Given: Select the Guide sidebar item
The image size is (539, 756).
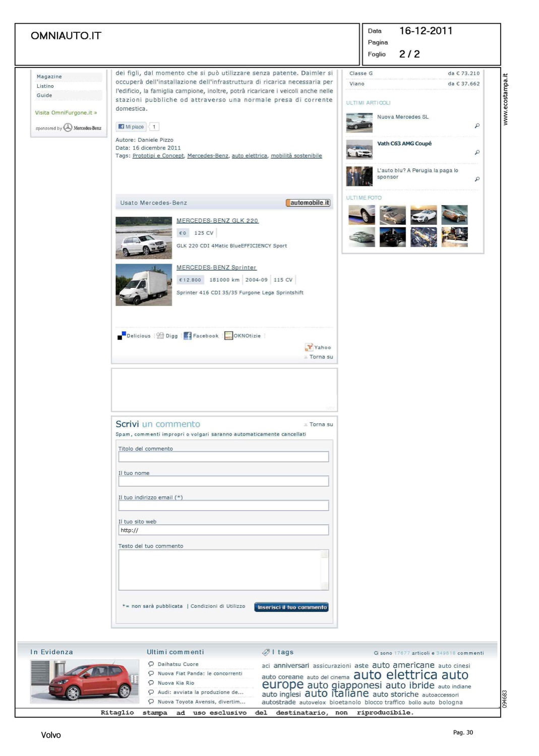Looking at the screenshot, I should point(44,95).
